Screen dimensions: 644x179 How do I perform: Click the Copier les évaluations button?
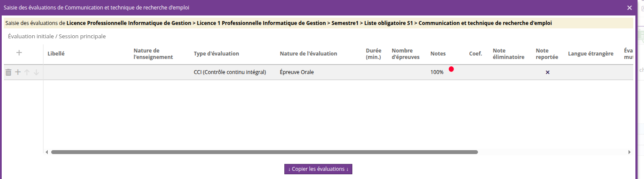pos(318,169)
